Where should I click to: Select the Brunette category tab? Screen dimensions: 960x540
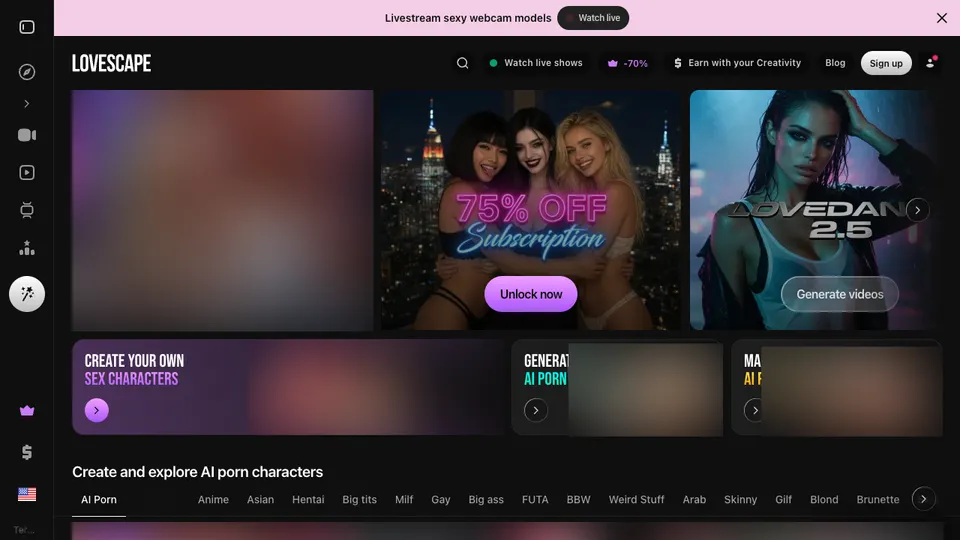pos(878,500)
